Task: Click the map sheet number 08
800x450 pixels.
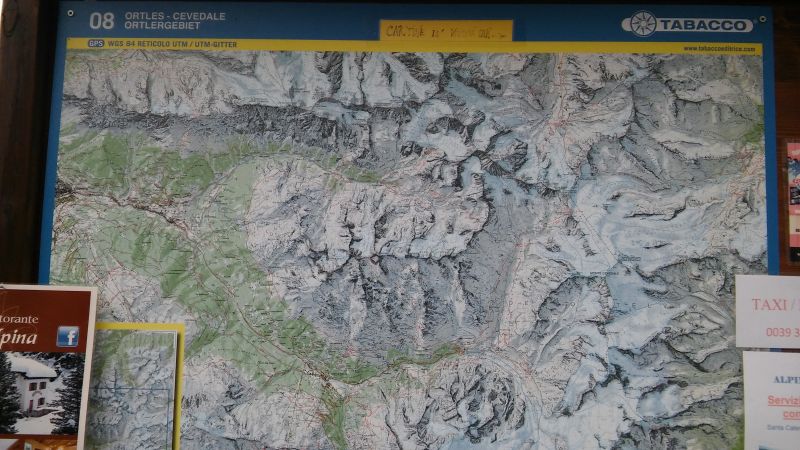Action: pos(102,21)
